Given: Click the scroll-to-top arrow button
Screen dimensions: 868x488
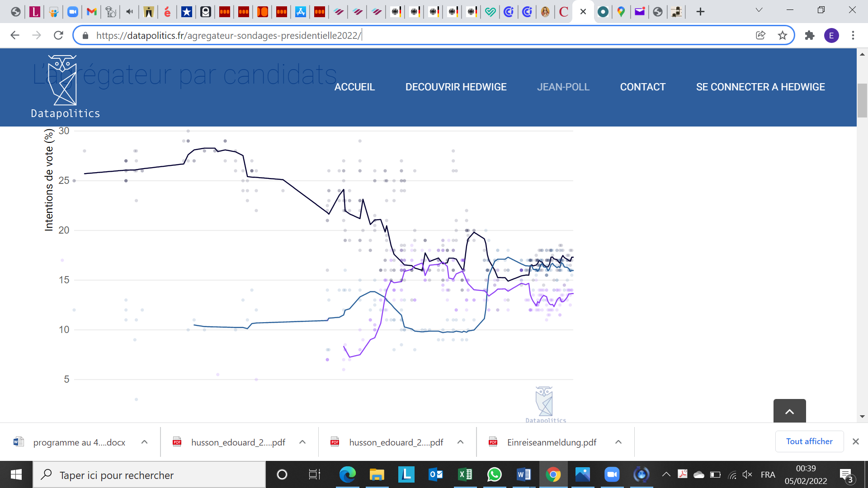Looking at the screenshot, I should point(789,411).
